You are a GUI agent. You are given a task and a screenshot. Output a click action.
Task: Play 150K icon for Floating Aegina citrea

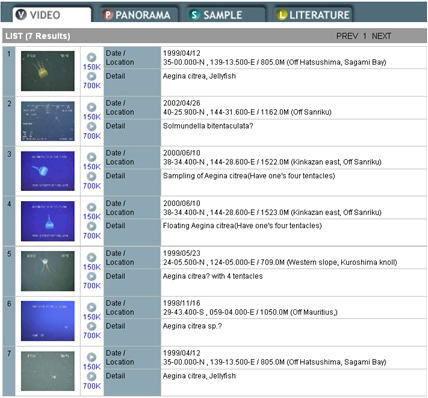click(92, 207)
